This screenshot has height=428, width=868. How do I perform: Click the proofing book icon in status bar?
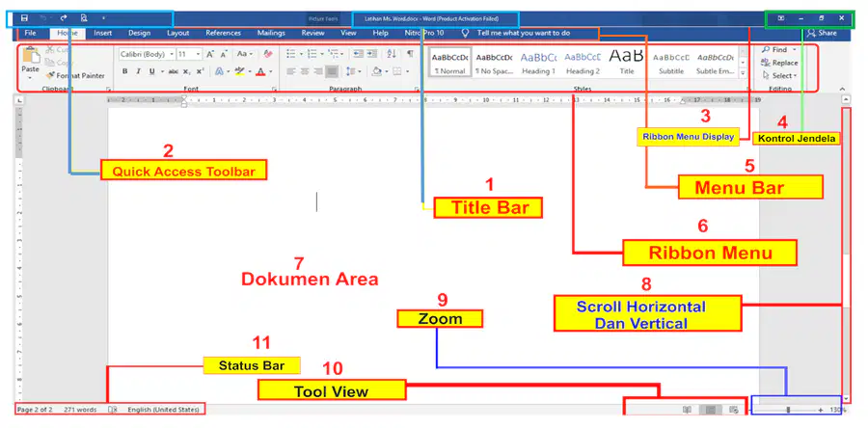tap(113, 410)
